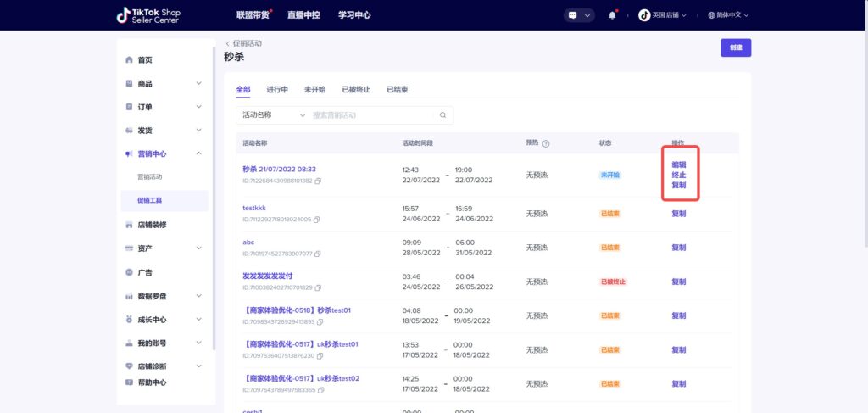Switch to the 已结束 tab
Screen dimensions: 868x413
tap(398, 90)
